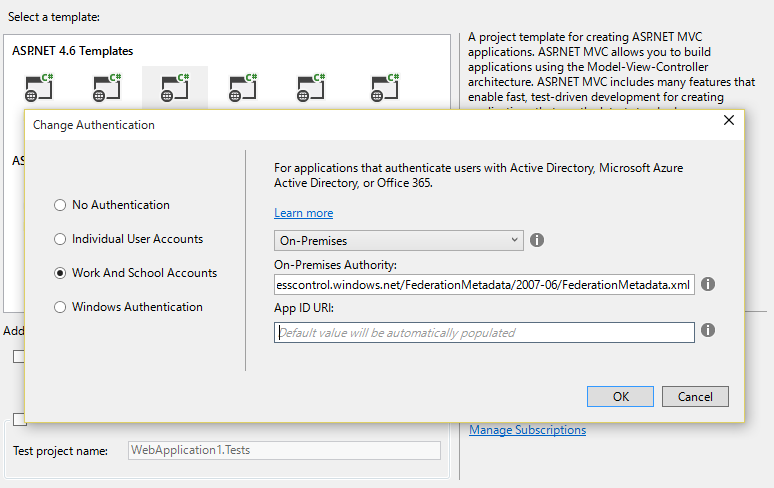Click the highlighted third ASP.NET 4.6 template icon
This screenshot has width=774, height=488.
(x=175, y=88)
